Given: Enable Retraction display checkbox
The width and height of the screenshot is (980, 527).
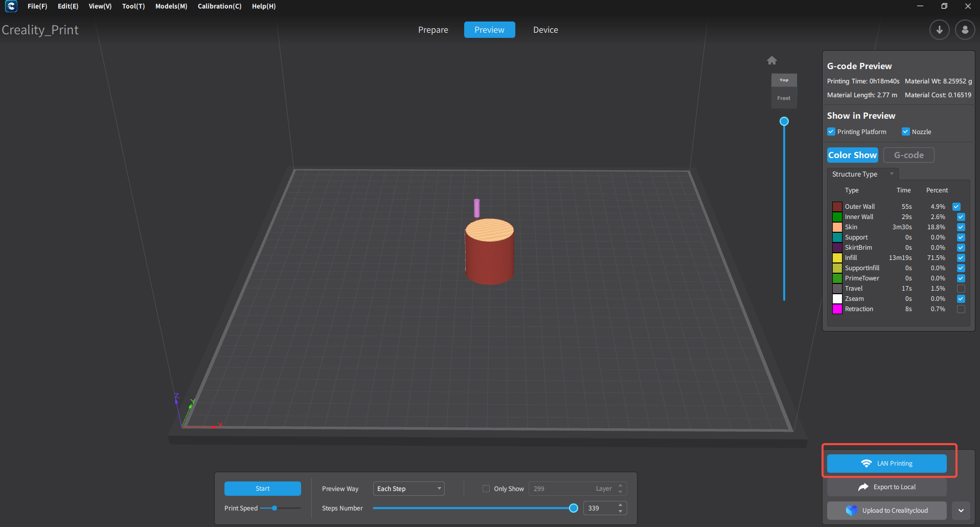Looking at the screenshot, I should coord(961,309).
